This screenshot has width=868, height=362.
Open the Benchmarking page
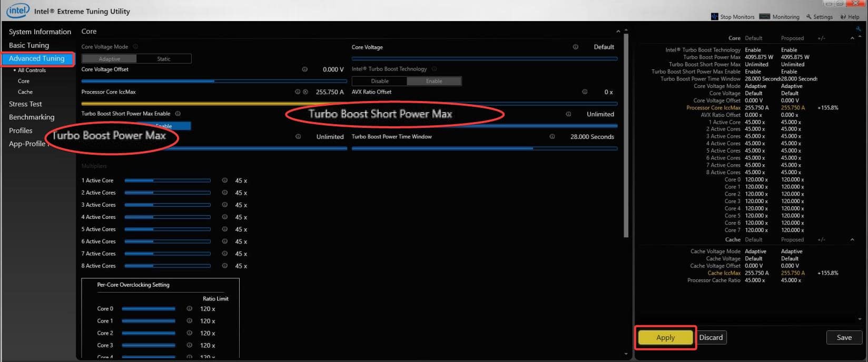point(32,117)
